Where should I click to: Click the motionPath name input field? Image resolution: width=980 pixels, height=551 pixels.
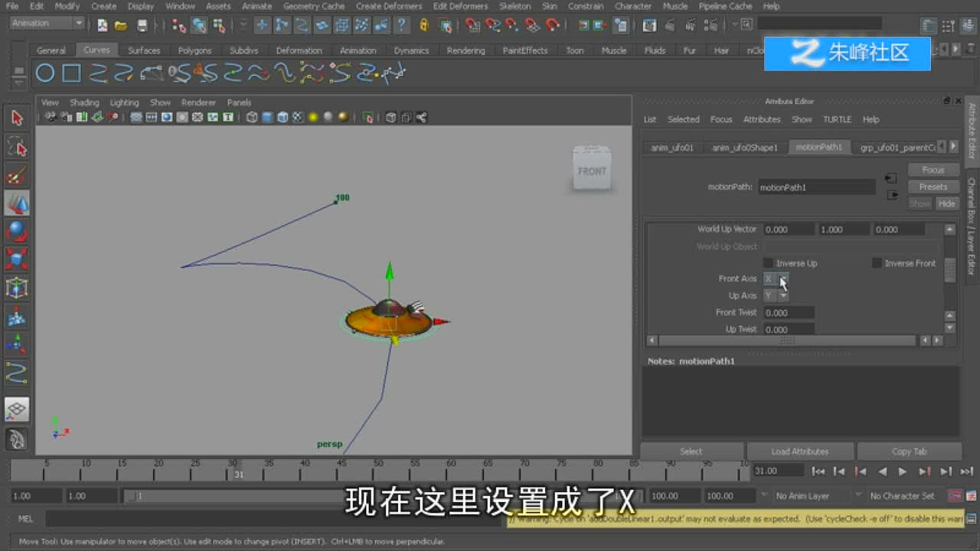816,187
